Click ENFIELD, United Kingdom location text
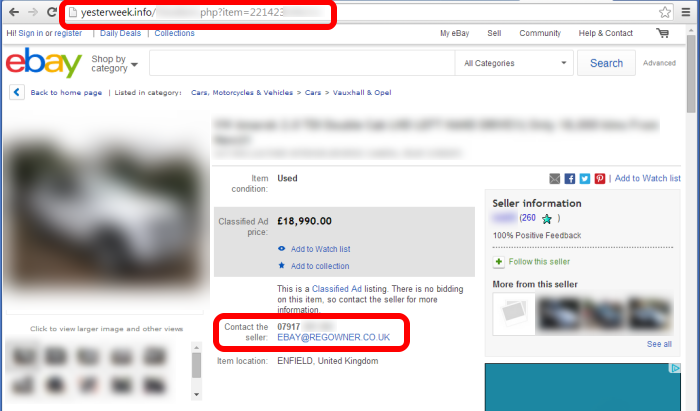 pyautogui.click(x=328, y=361)
